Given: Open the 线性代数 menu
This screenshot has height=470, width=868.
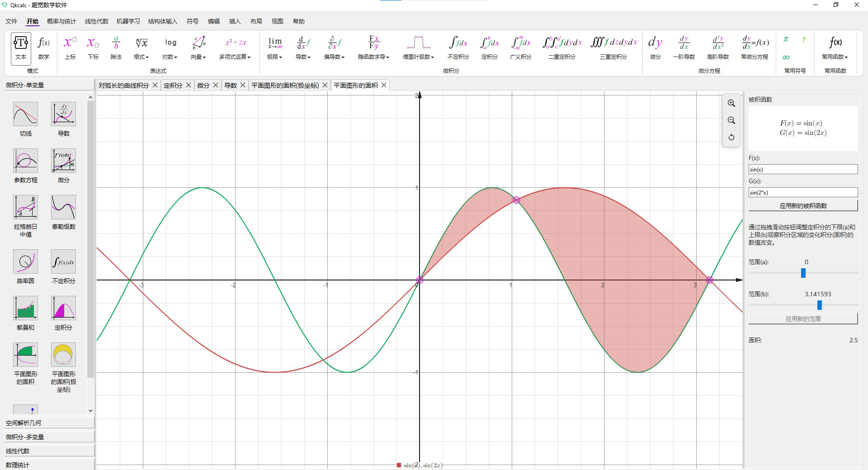Looking at the screenshot, I should (x=97, y=21).
